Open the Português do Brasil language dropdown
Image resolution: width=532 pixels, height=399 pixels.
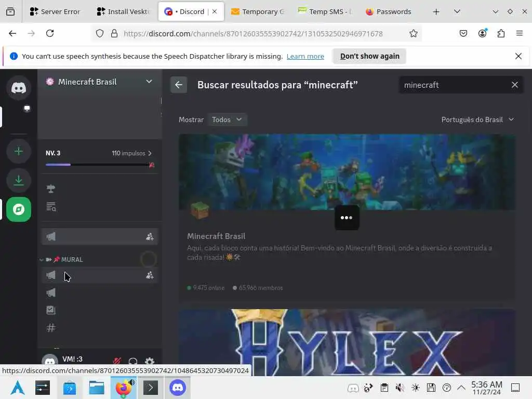tap(477, 119)
